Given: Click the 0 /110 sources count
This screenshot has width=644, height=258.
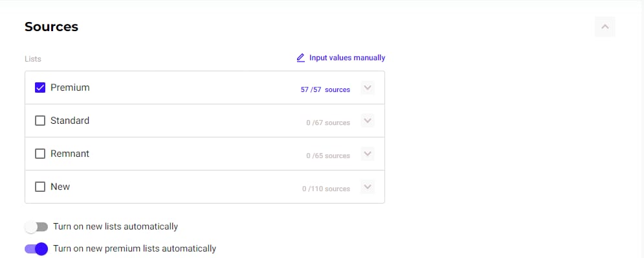Looking at the screenshot, I should [x=326, y=189].
